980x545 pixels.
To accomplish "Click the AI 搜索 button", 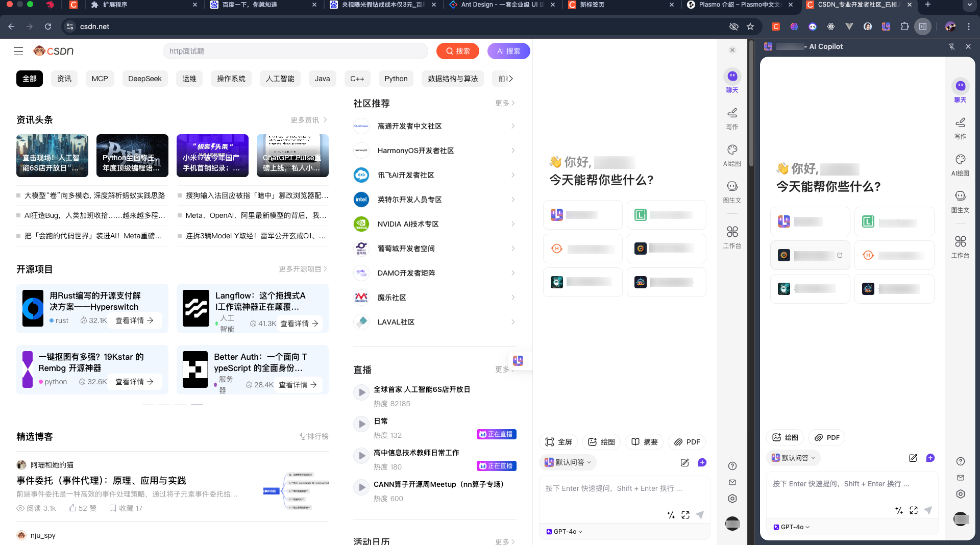I will (509, 51).
